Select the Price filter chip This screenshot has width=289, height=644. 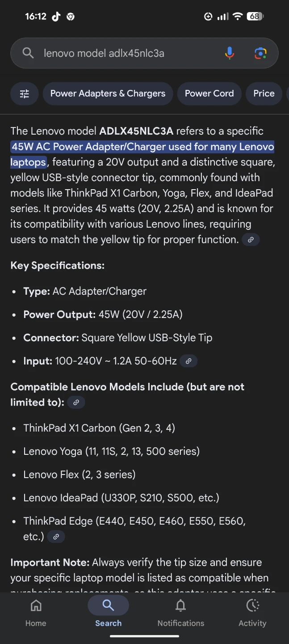[264, 93]
